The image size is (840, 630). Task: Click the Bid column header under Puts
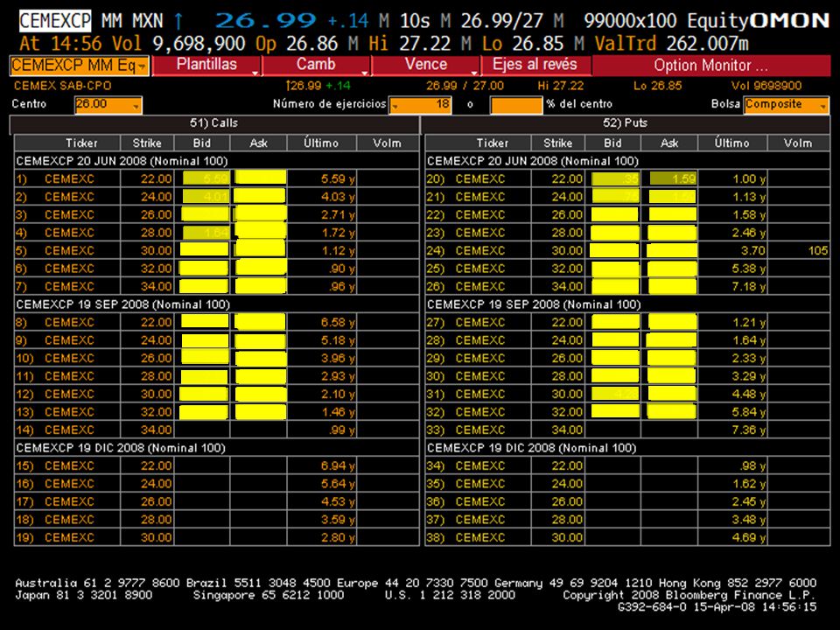612,143
